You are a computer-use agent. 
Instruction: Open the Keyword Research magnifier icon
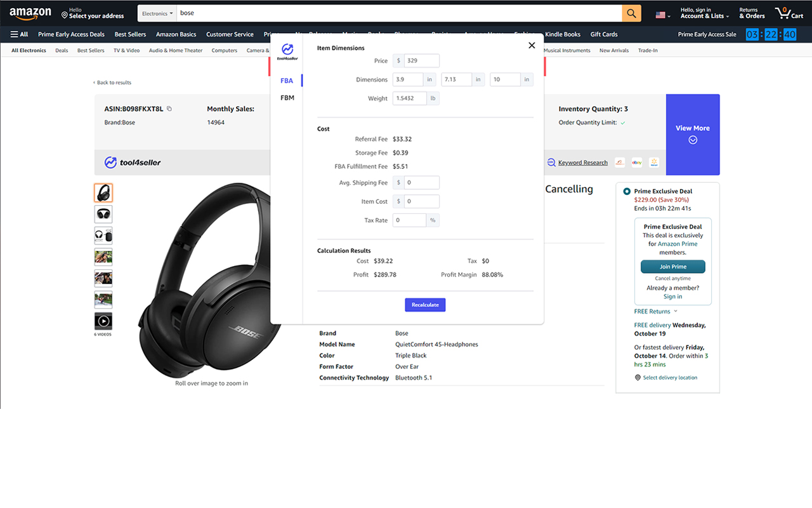pos(551,163)
